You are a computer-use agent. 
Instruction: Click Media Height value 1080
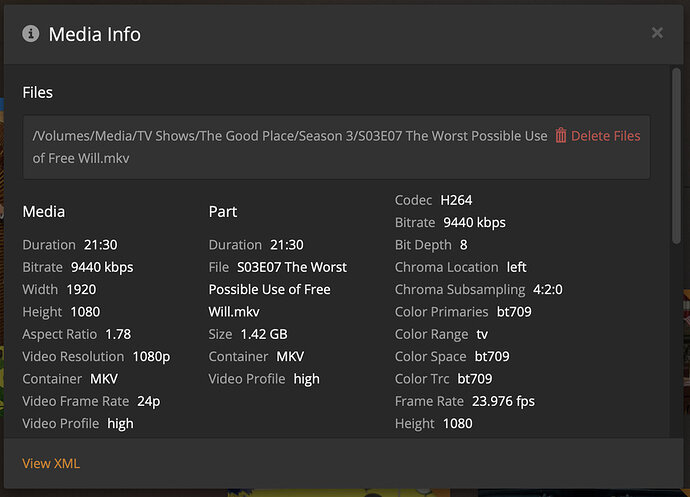(85, 312)
